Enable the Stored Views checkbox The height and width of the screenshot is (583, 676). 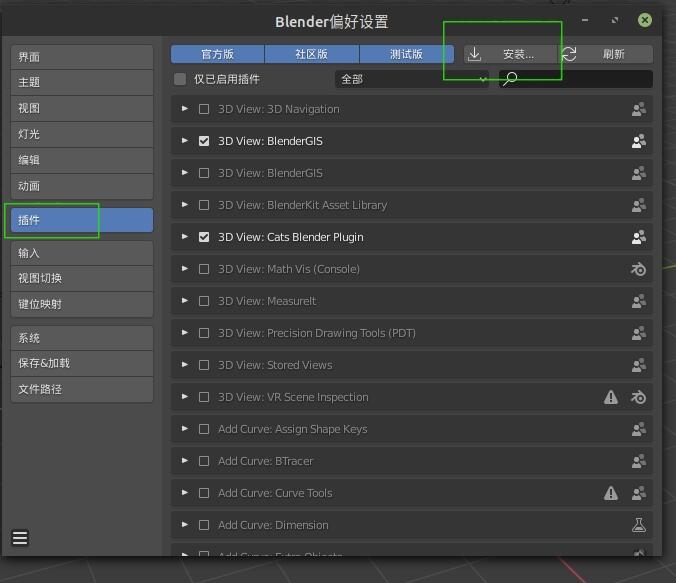click(204, 365)
